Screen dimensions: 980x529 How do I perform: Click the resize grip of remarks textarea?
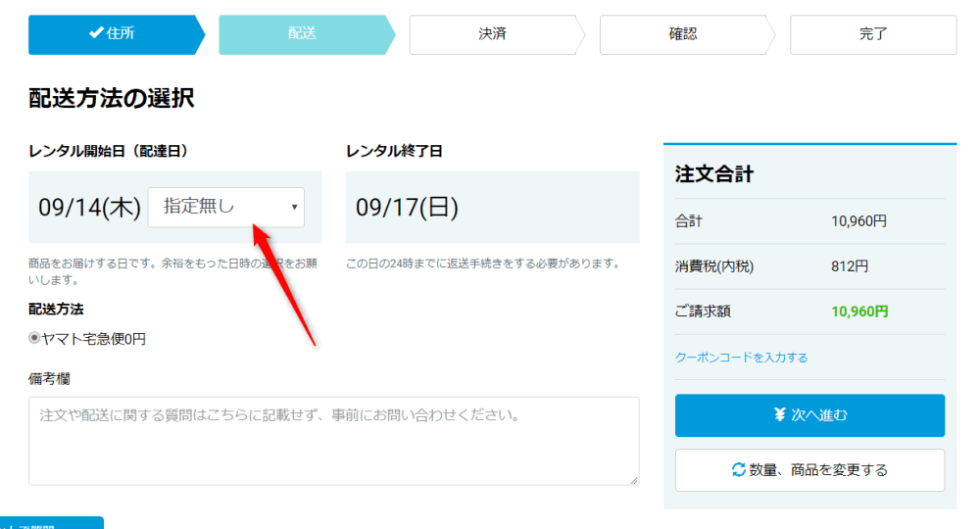(634, 480)
